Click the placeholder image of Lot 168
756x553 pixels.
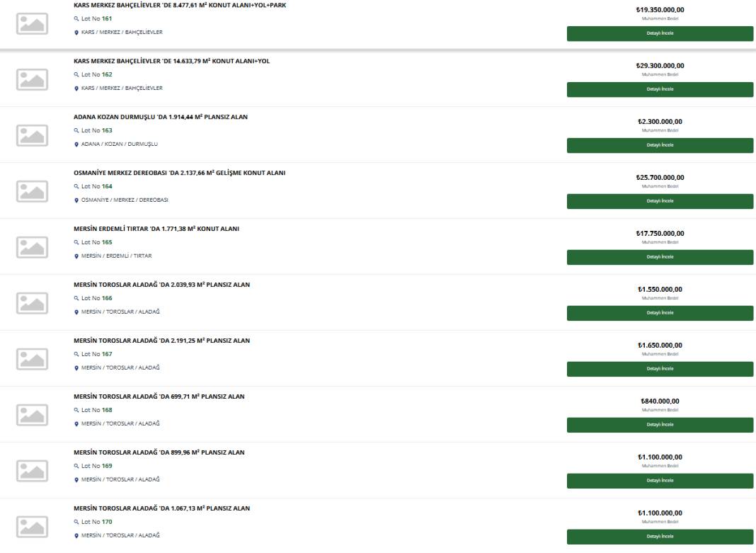(33, 415)
